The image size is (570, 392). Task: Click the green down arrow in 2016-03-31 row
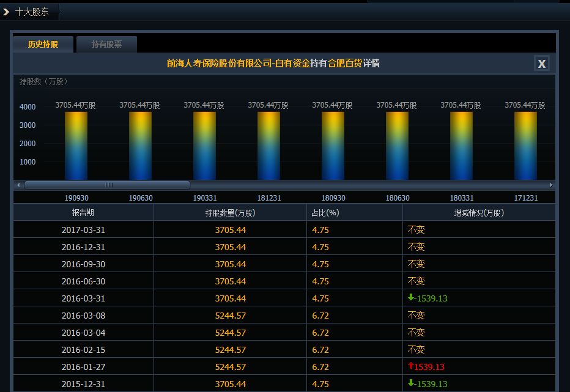[x=411, y=297]
